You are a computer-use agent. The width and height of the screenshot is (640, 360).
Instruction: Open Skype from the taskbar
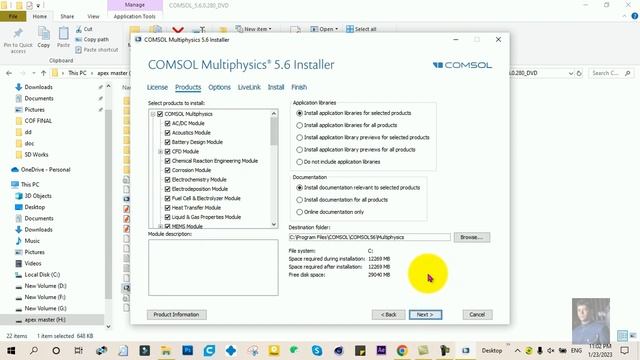(317, 350)
